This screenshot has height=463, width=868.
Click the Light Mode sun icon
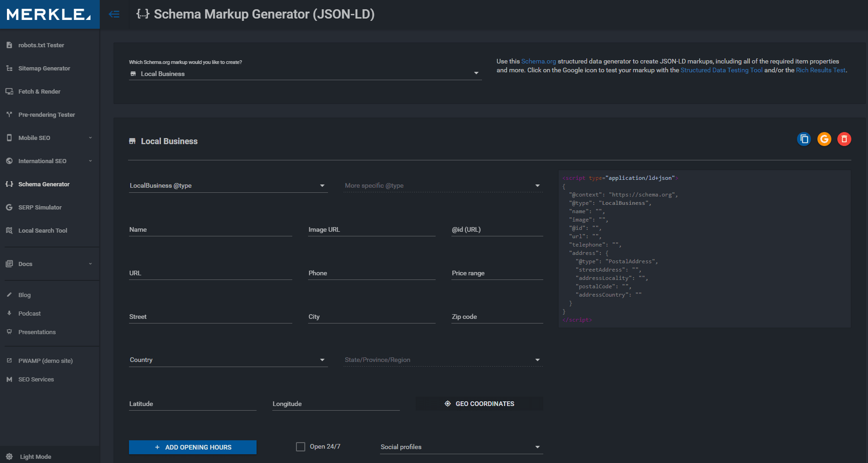9,457
